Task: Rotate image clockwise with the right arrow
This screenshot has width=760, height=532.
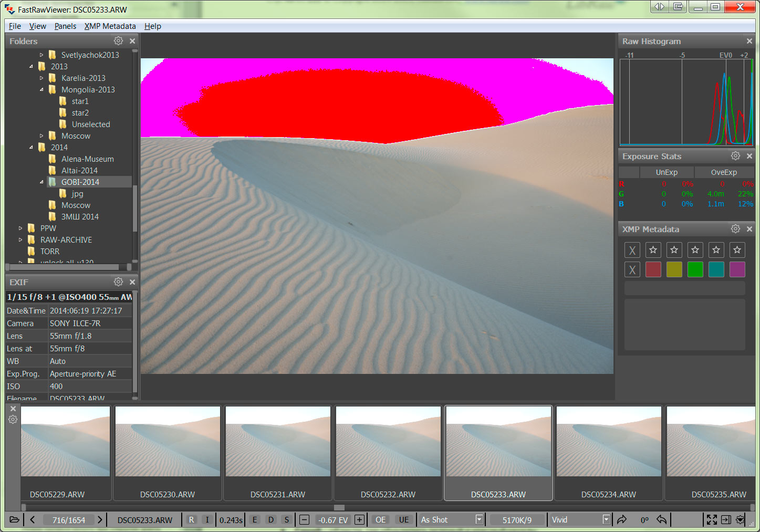Action: click(622, 520)
